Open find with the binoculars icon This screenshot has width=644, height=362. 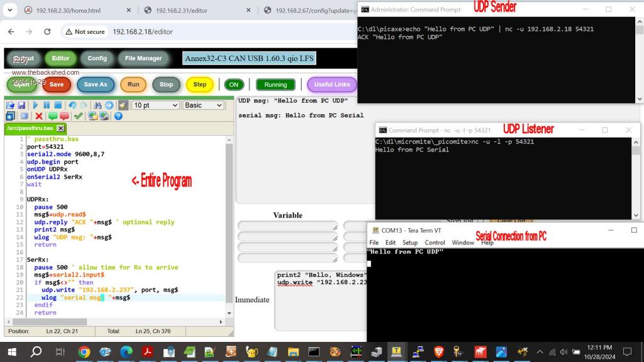click(x=97, y=106)
